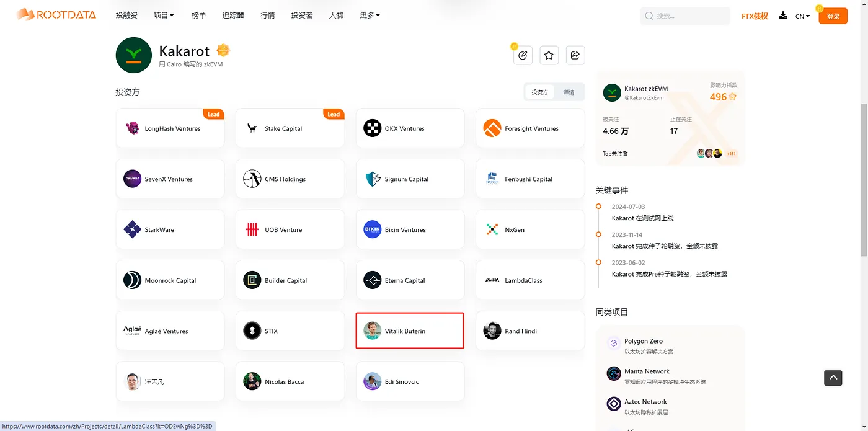The image size is (868, 431).
Task: Click the edit project icon button
Action: point(523,55)
